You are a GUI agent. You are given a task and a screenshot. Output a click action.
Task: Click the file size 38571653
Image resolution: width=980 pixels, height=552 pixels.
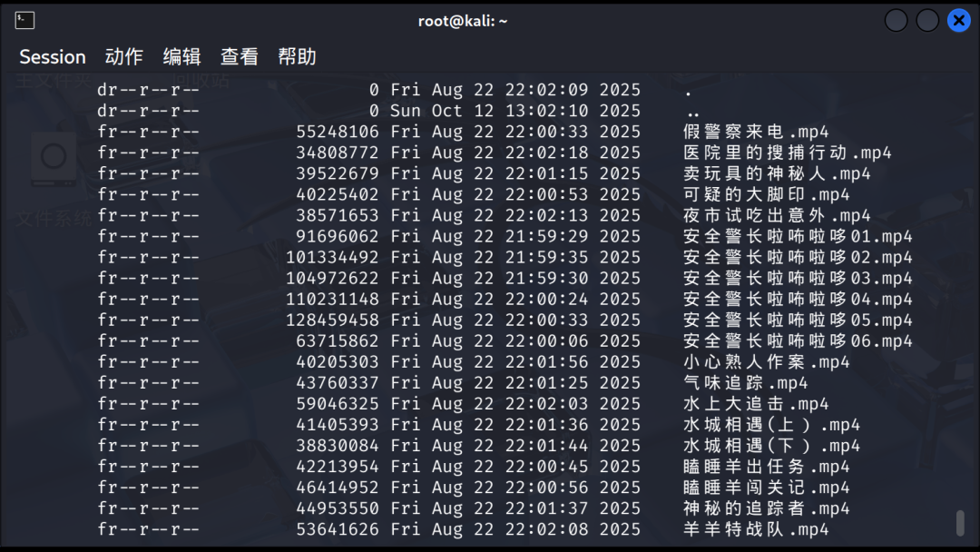[x=338, y=216]
